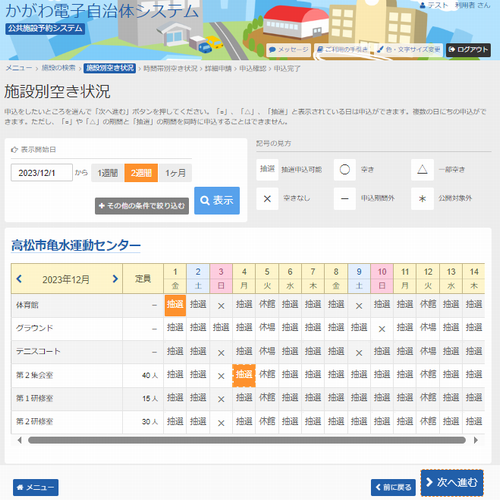Open ご利用の手引き guide book button
This screenshot has width=500, height=500.
[x=342, y=50]
